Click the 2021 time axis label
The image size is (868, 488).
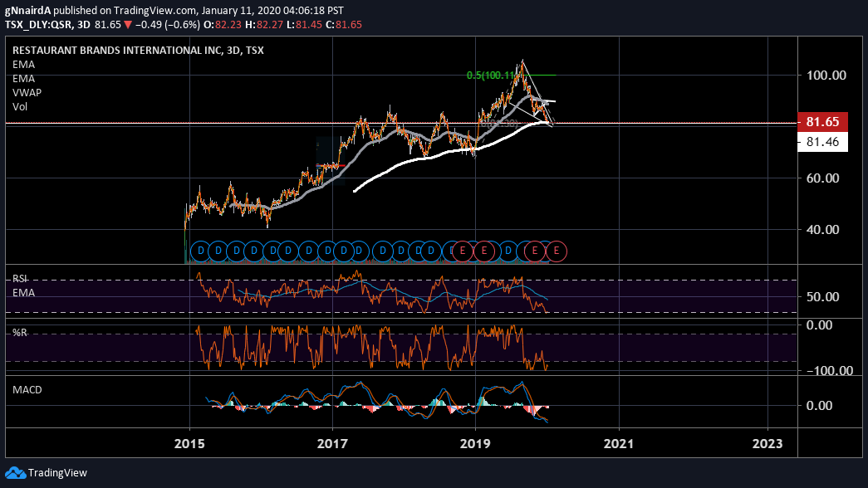click(x=618, y=444)
